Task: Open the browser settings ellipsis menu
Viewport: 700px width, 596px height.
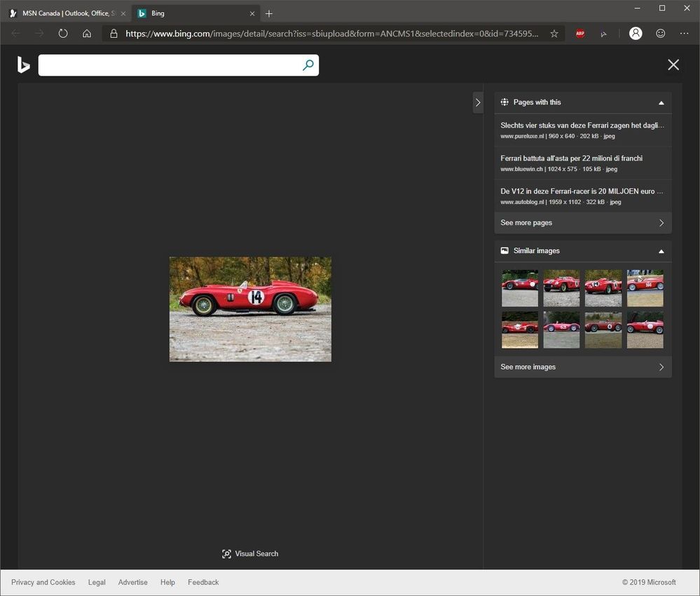Action: pos(684,34)
